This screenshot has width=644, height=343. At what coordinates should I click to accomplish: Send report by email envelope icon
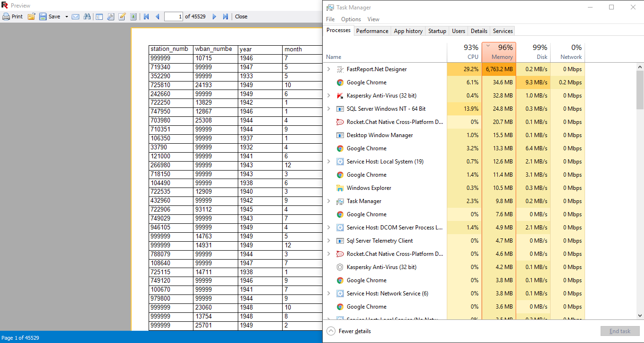tap(75, 16)
